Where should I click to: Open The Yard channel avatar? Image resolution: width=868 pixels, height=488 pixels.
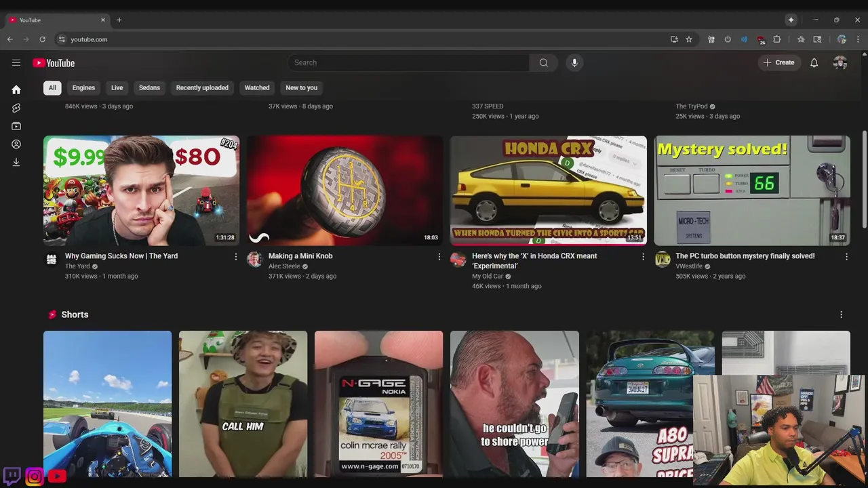point(52,260)
